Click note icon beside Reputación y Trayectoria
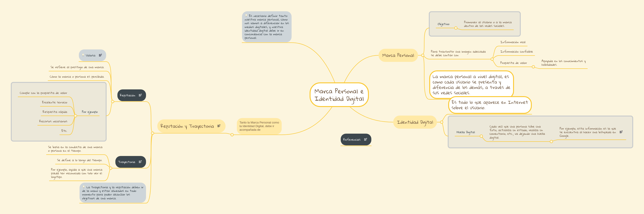Viewport: 644px width, 214px height. pos(219,126)
